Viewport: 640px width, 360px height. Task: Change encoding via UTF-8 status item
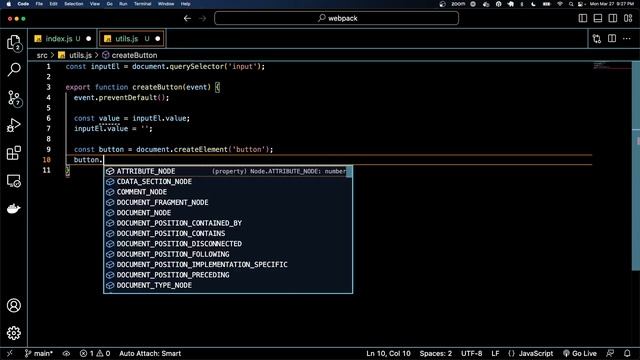click(x=471, y=353)
